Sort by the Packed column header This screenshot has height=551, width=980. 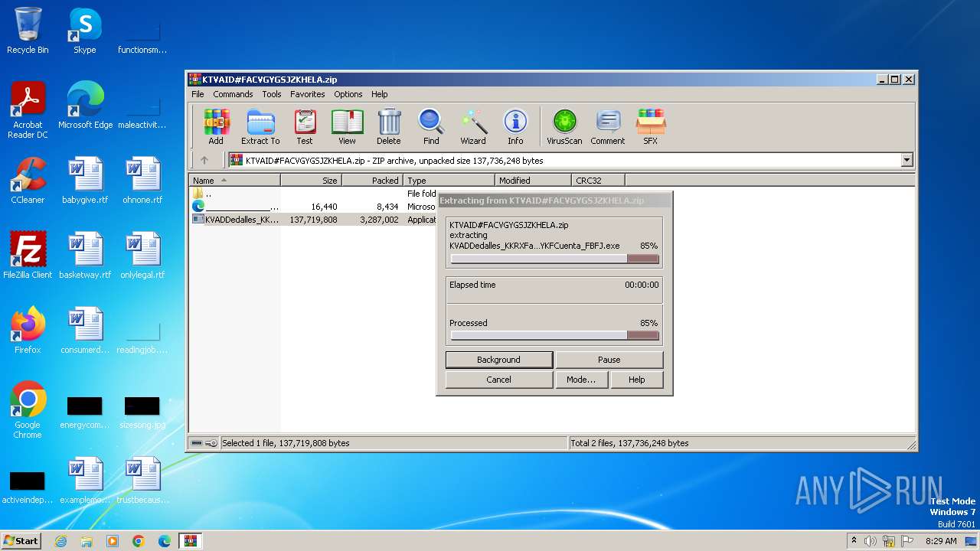coord(372,181)
